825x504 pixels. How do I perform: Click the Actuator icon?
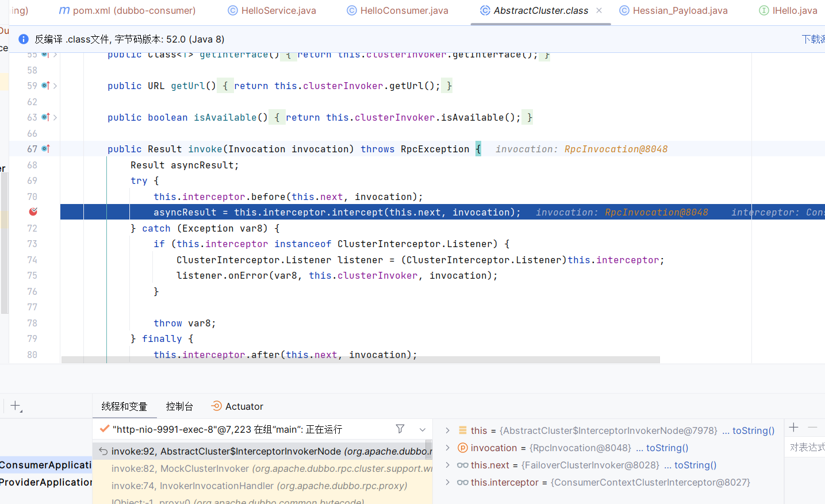coord(216,406)
